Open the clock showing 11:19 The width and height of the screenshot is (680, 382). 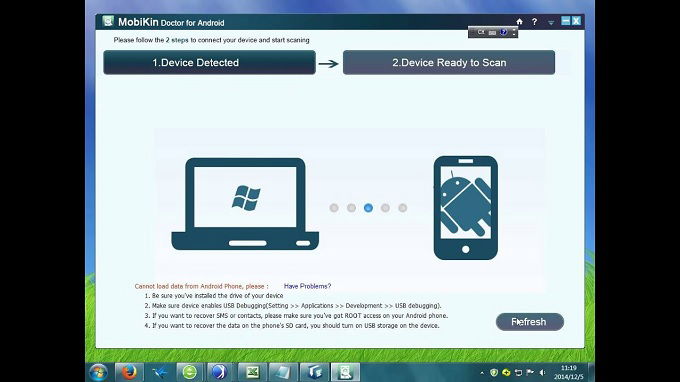click(569, 372)
